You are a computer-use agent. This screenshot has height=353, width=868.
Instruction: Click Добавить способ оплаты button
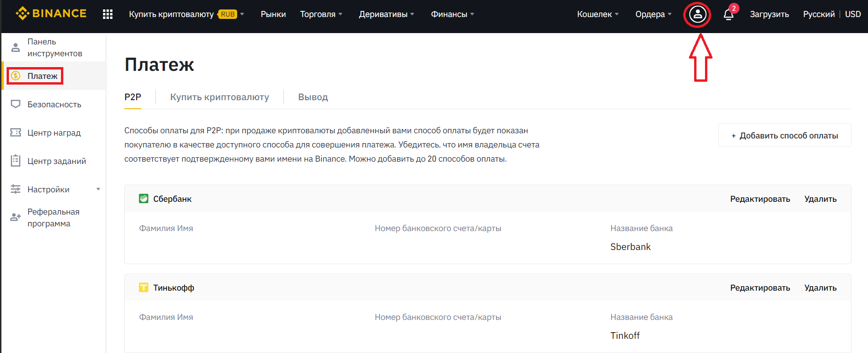click(x=785, y=135)
